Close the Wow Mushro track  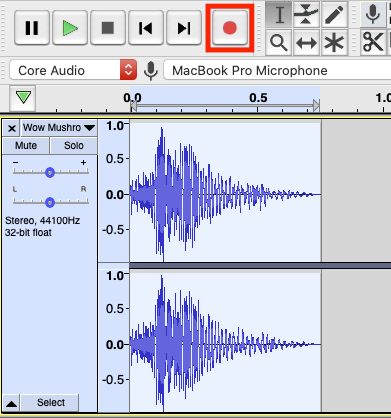(12, 128)
